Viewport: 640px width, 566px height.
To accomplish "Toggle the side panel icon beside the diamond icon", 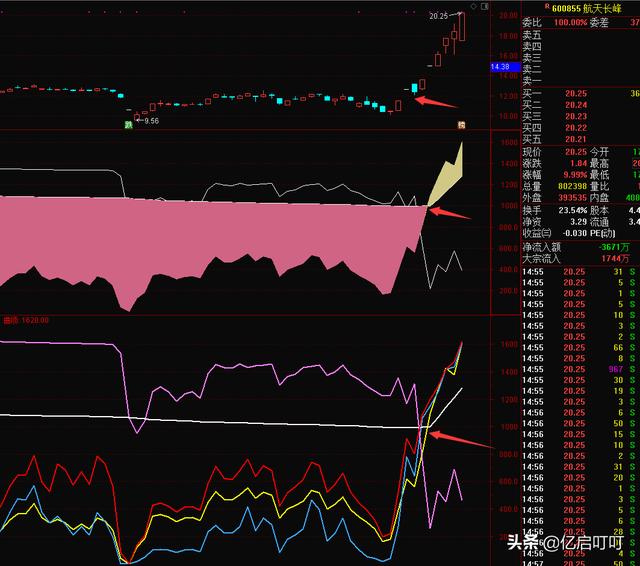I will tap(484, 7).
